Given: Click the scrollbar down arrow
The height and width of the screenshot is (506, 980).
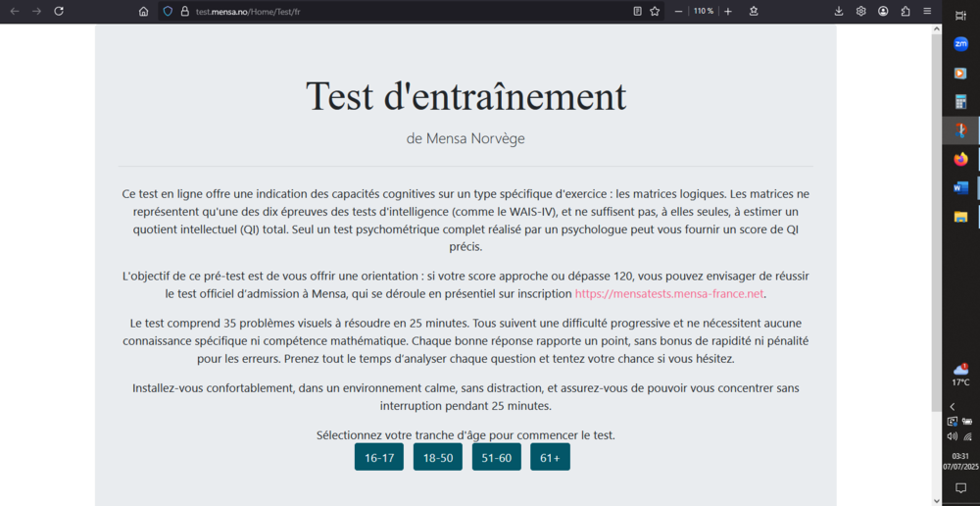Looking at the screenshot, I should click(936, 500).
